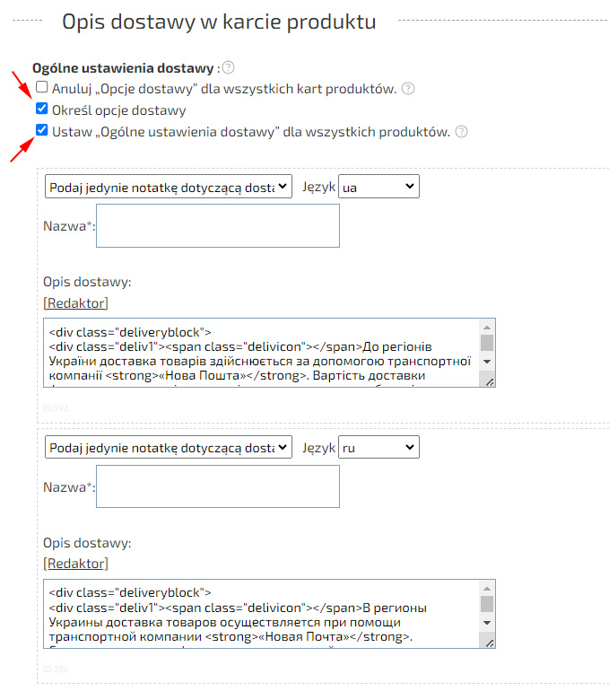The image size is (609, 700).
Task: Open the Język dropdown showing ua
Action: coord(378,187)
